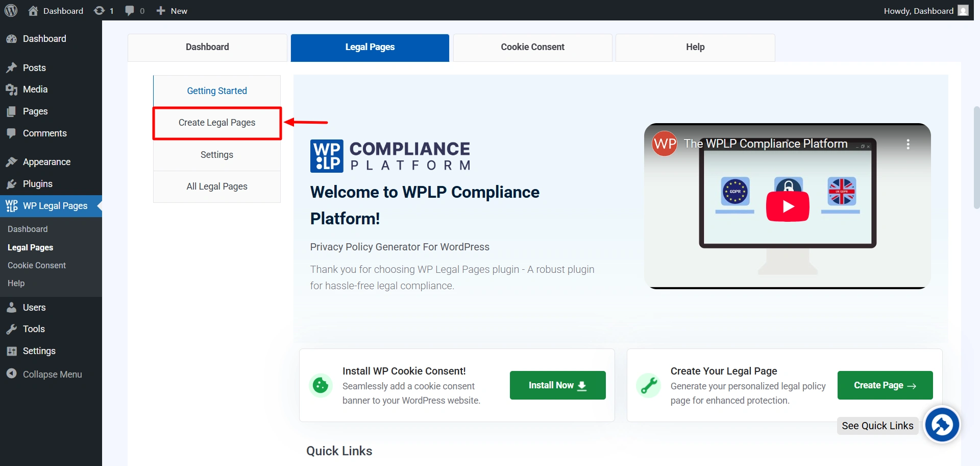Click the WordPress logo in admin bar

[11, 11]
